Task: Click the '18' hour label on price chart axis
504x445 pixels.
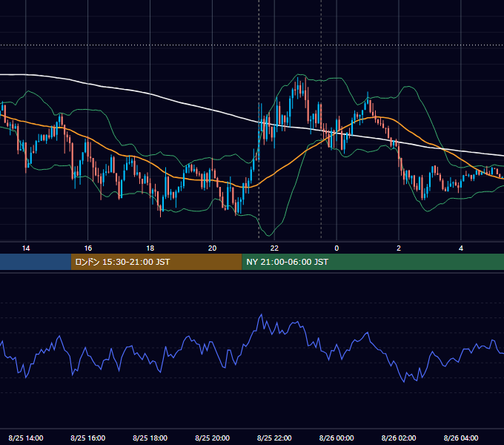Action: pos(150,248)
